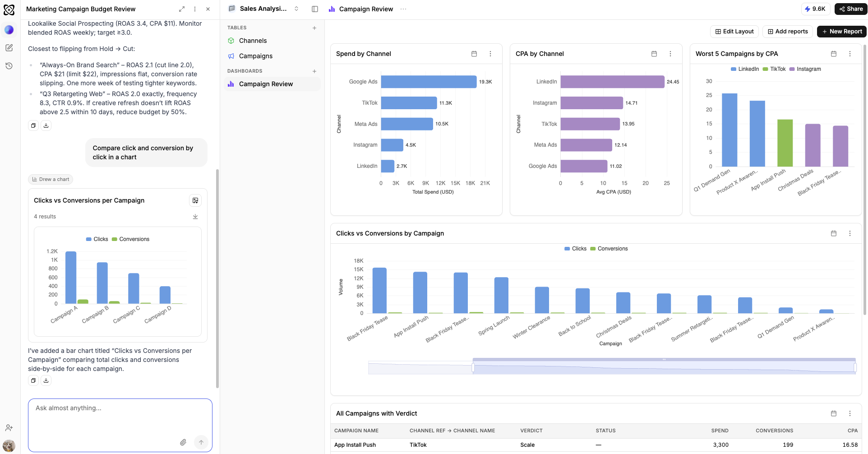Share the dashboard
Image resolution: width=868 pixels, height=454 pixels.
[x=851, y=9]
